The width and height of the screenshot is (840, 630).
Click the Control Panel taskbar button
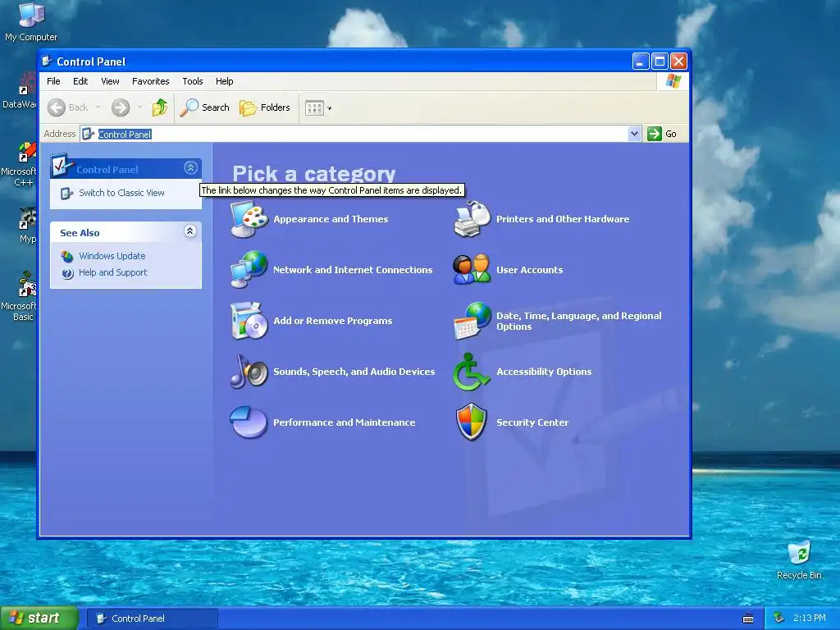click(x=153, y=619)
